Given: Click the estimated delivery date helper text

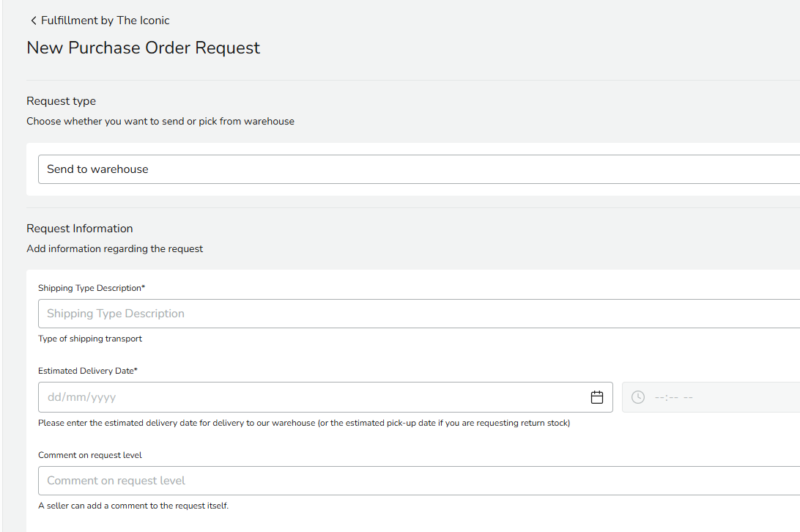Looking at the screenshot, I should tap(304, 423).
